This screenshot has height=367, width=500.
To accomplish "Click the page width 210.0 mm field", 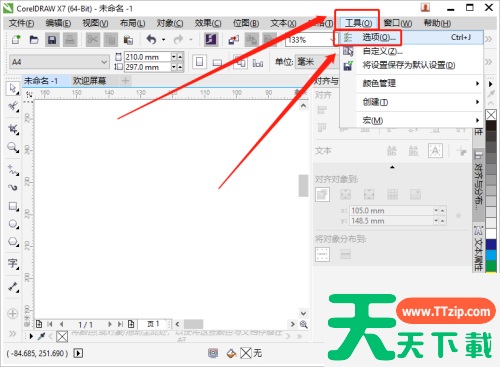I will 147,57.
